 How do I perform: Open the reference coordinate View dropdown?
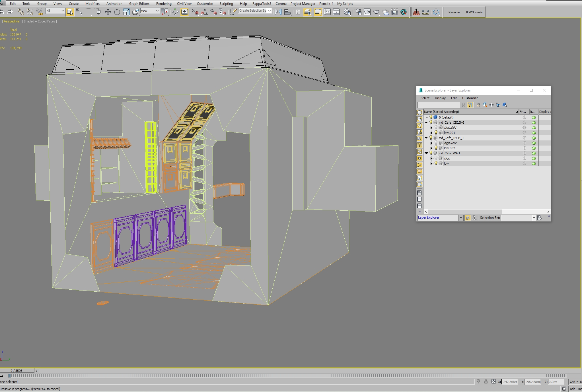[x=150, y=11]
